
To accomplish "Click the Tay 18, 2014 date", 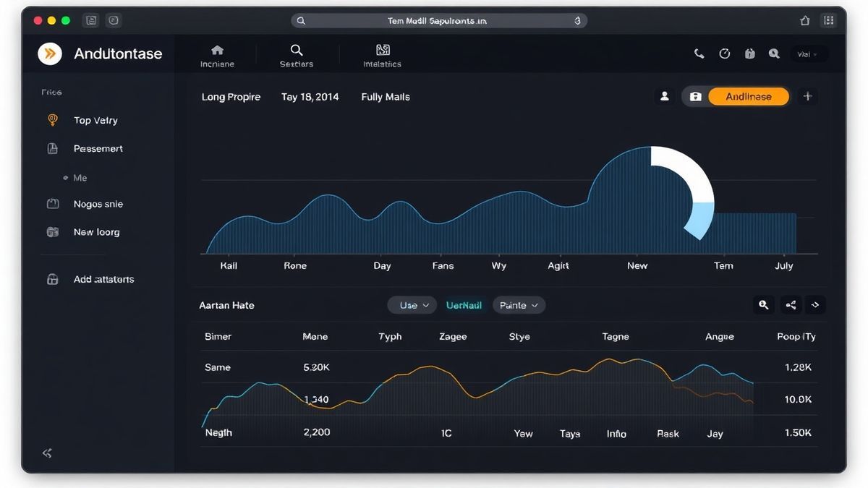I will pos(310,97).
